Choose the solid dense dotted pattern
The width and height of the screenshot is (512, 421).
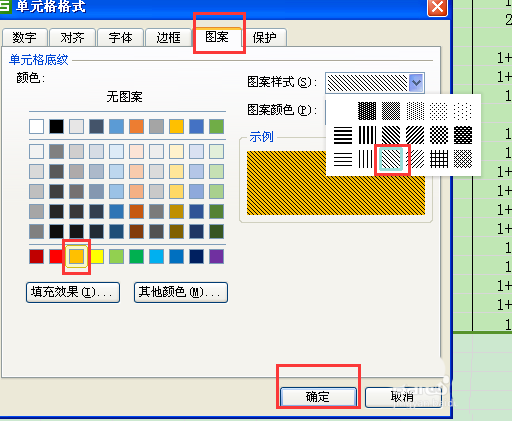[367, 111]
